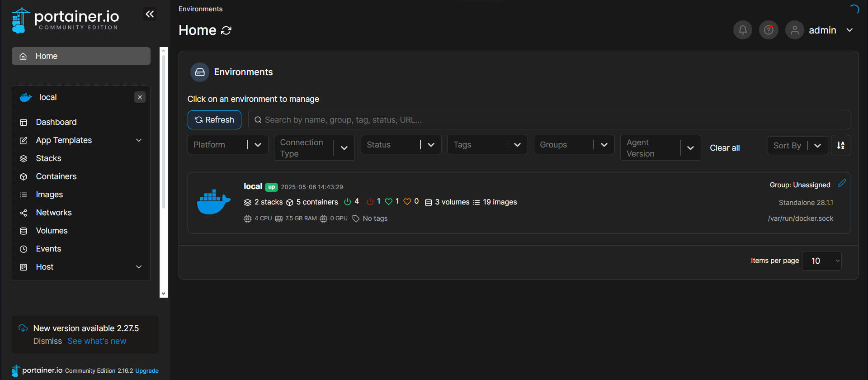Click the admin user avatar icon

point(794,30)
